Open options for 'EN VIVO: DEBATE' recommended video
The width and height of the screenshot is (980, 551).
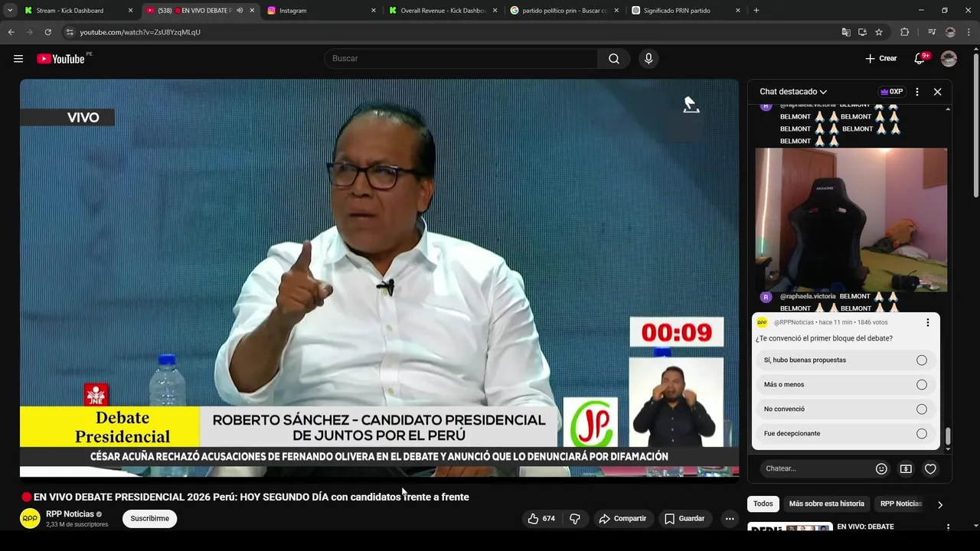[948, 527]
